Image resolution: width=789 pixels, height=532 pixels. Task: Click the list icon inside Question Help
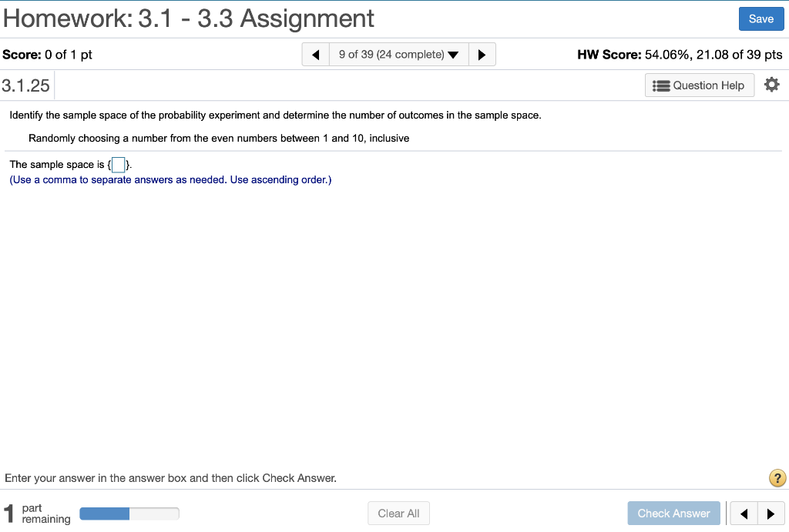click(663, 85)
